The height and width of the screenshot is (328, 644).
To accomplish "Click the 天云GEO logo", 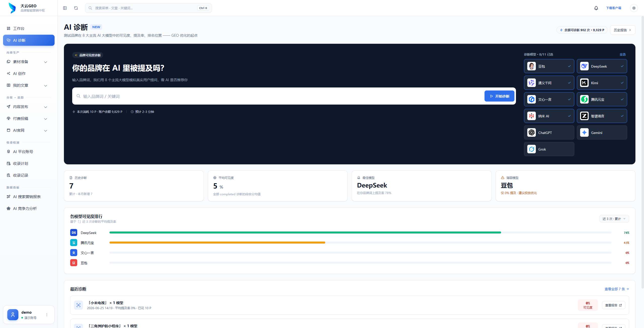I will click(12, 8).
